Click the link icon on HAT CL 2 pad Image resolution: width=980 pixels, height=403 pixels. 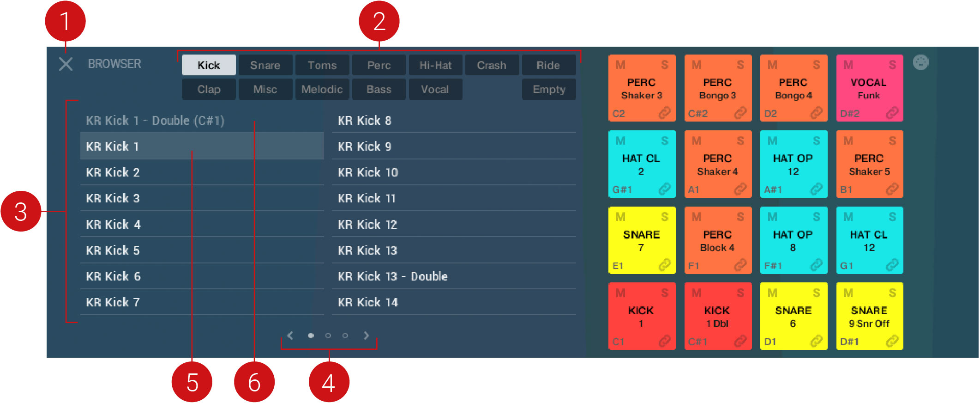665,189
